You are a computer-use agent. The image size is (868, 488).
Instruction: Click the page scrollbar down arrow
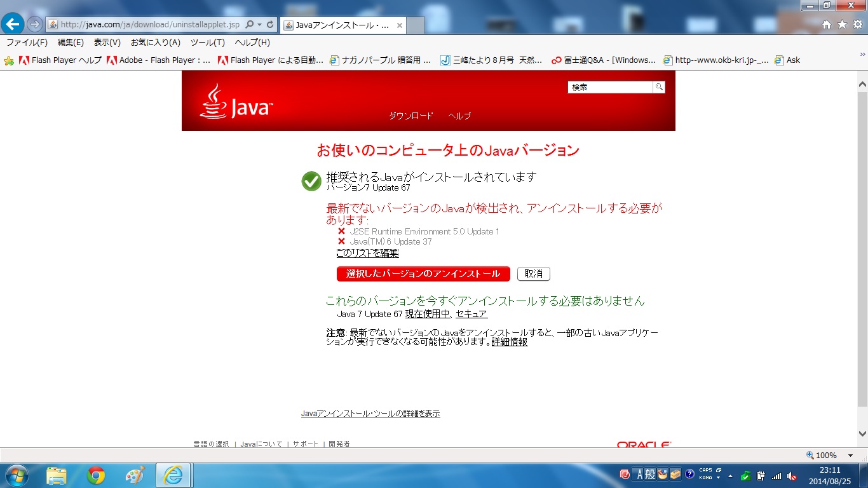[x=862, y=434]
